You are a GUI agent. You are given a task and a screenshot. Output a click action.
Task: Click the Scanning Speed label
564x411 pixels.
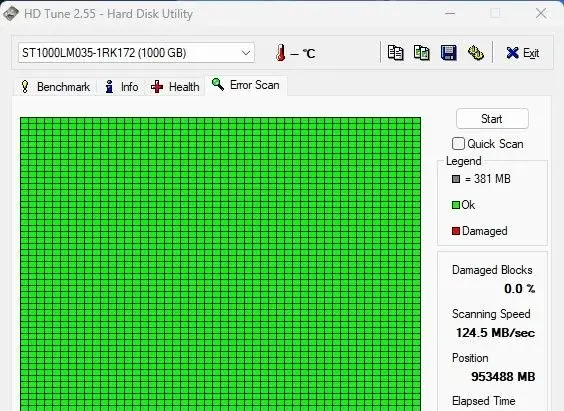tap(491, 314)
